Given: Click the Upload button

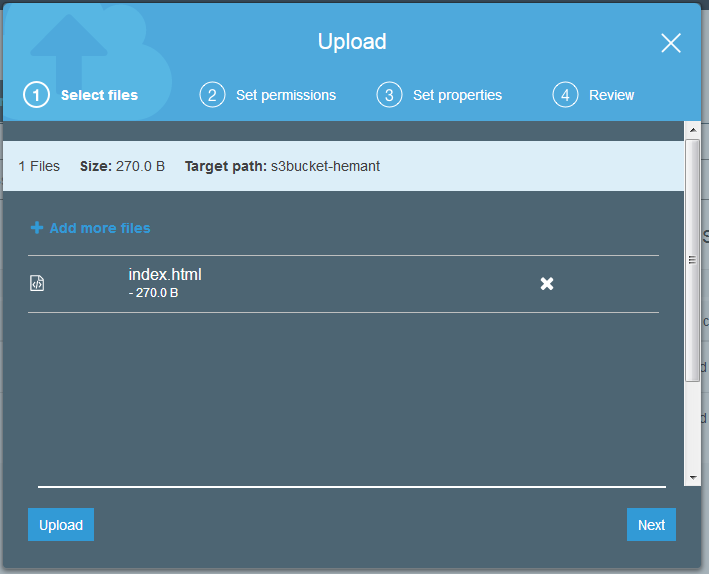Looking at the screenshot, I should [x=61, y=525].
